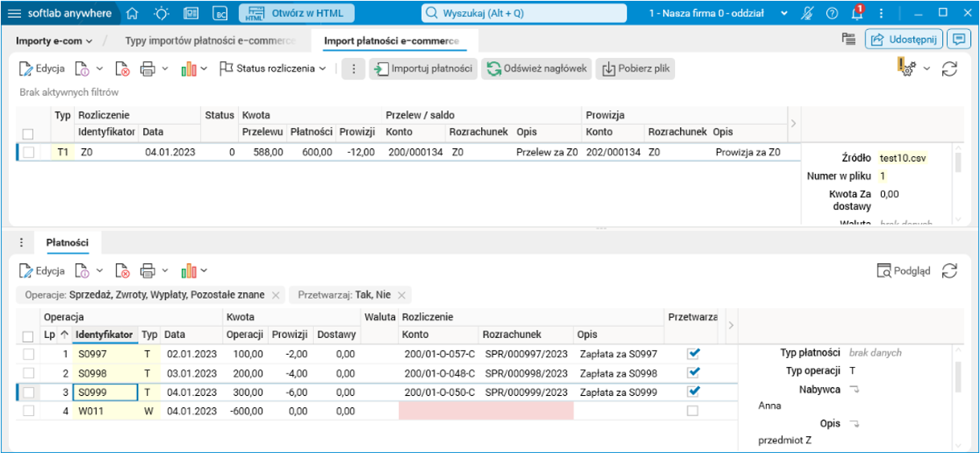The image size is (980, 453).
Task: Tick the row checkbox for W011
Action: tap(28, 411)
